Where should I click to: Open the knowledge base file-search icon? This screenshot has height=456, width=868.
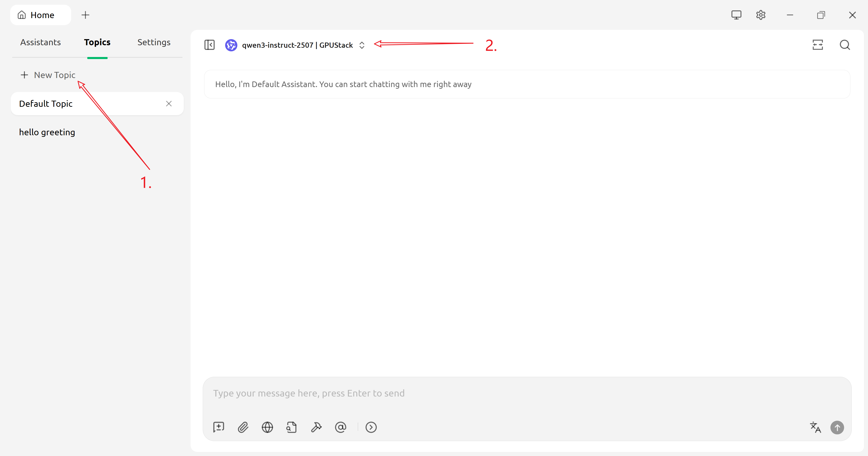coord(291,427)
